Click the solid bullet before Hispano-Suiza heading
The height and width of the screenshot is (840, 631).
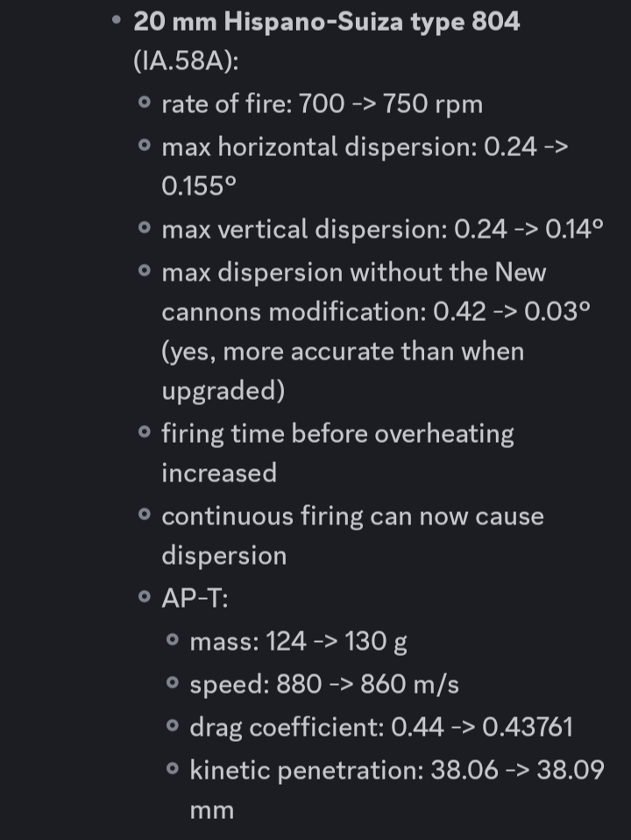(x=117, y=20)
